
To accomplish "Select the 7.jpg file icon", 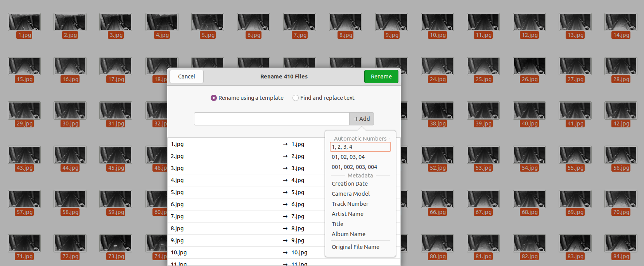I will point(299,22).
